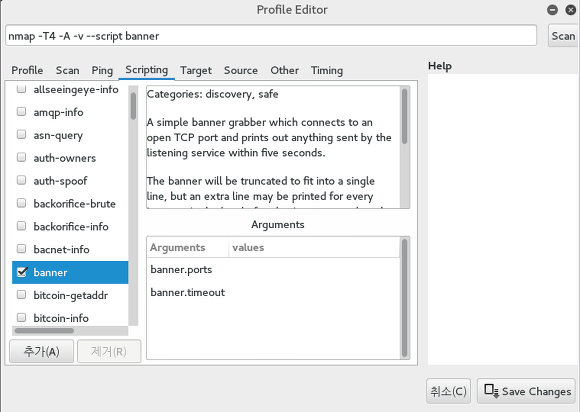Click the 'Categories: discovery, safe' text
The height and width of the screenshot is (412, 580).
point(212,94)
